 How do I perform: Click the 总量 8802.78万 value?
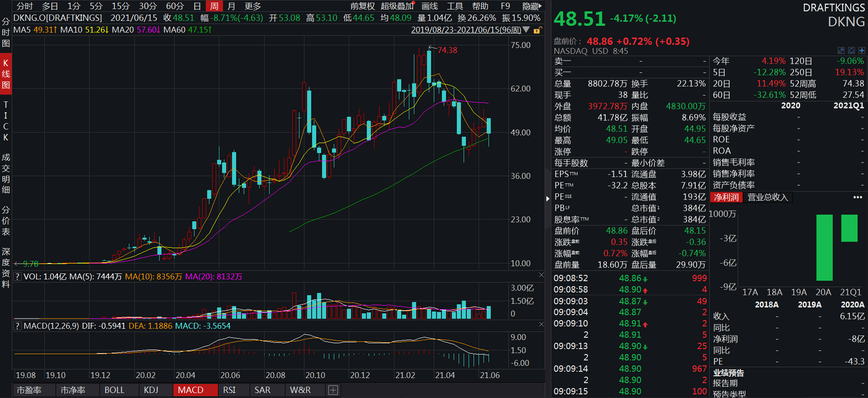[x=607, y=84]
